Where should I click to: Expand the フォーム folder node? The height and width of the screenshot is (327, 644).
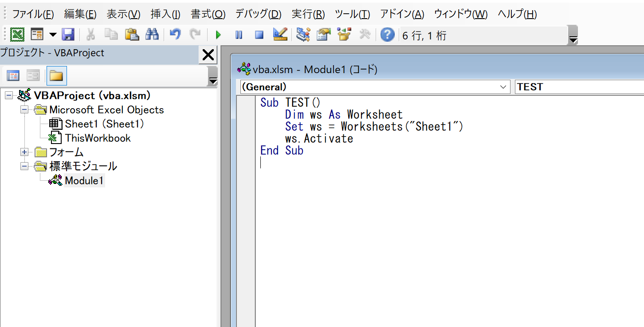point(24,152)
